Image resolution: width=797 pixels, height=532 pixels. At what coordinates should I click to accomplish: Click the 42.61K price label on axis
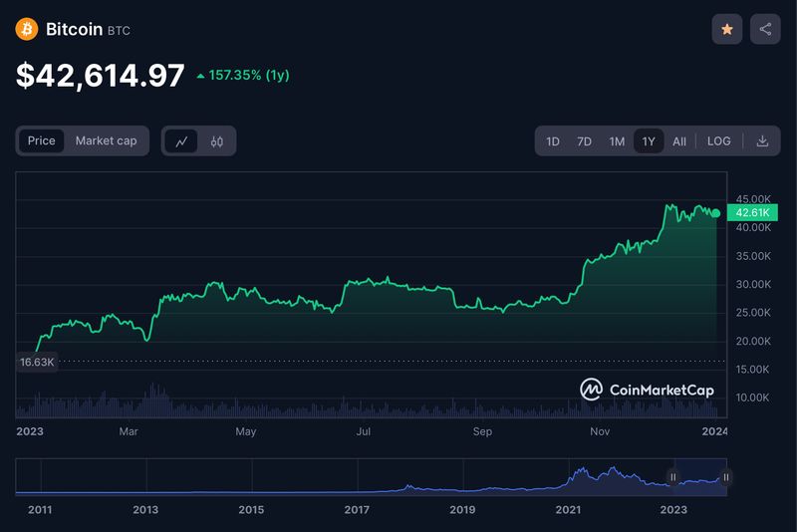[751, 213]
